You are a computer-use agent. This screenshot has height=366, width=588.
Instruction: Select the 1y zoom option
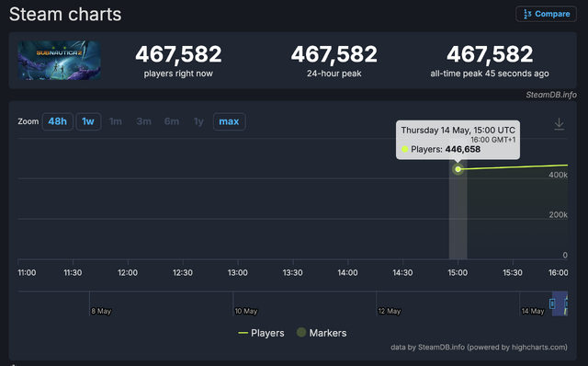point(198,121)
